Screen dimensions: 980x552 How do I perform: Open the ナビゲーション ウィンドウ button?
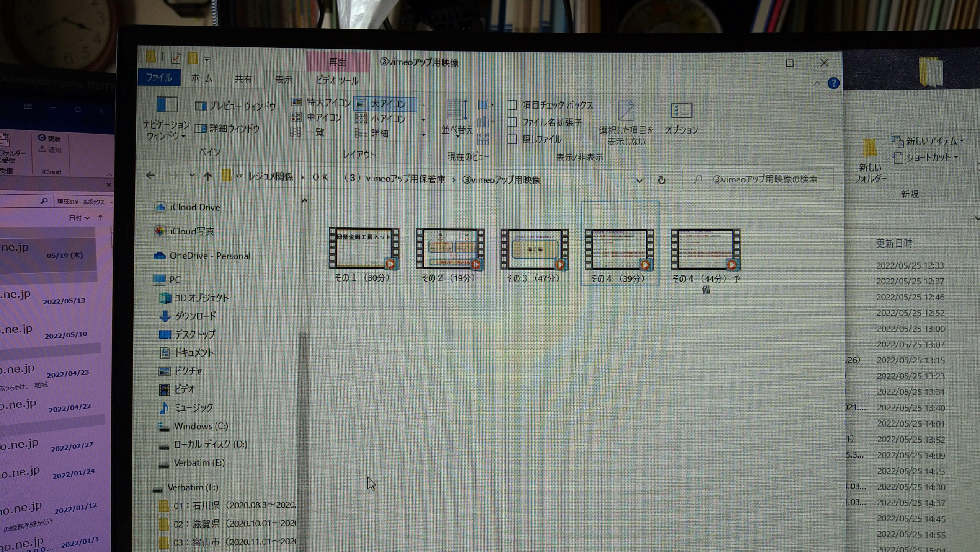pyautogui.click(x=167, y=118)
